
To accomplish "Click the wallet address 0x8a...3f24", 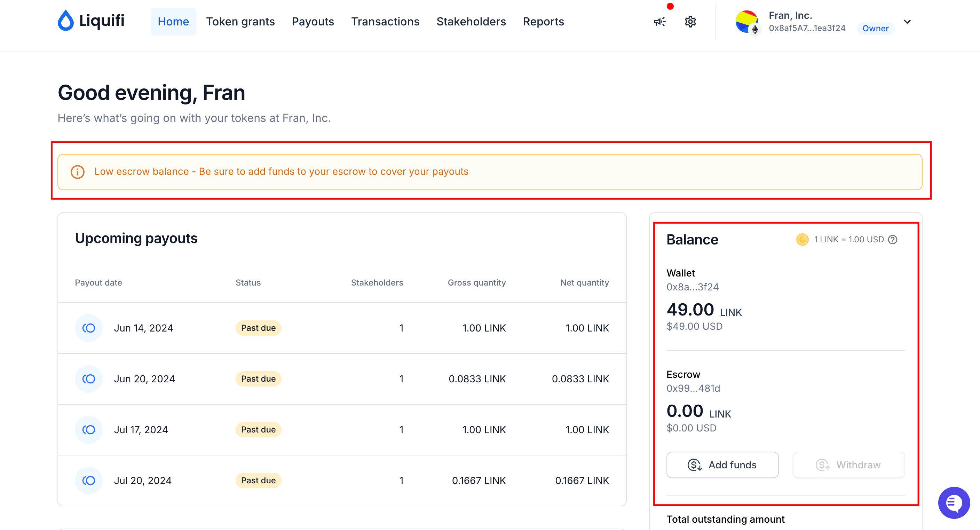I will point(693,287).
